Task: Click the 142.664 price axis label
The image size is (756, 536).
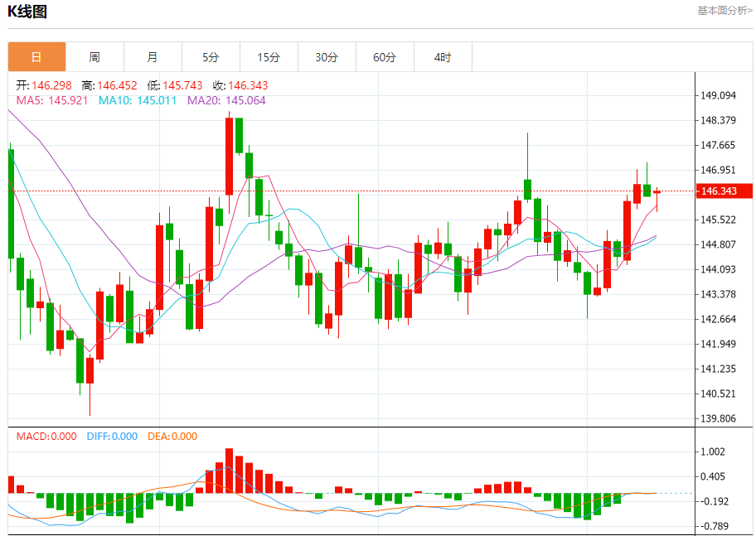Action: pos(718,319)
